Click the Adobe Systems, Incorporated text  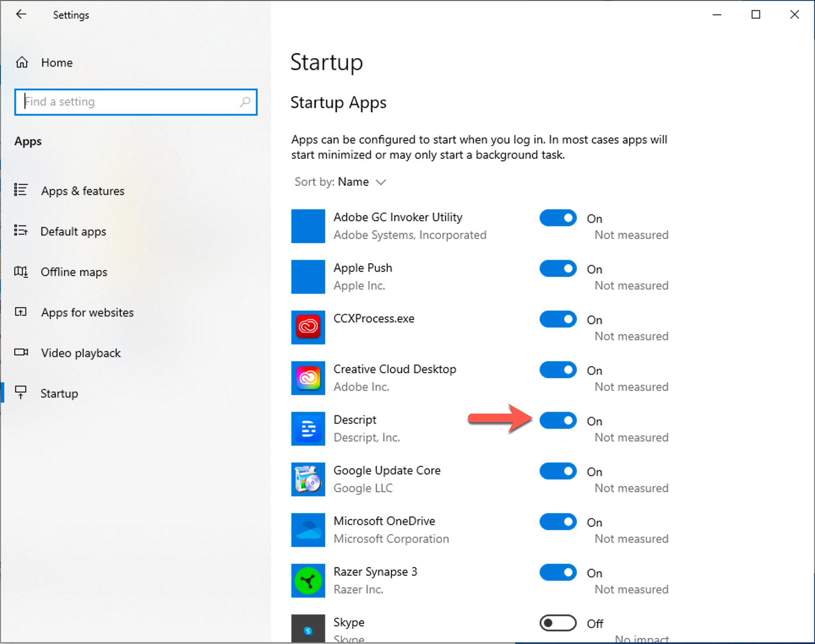tap(410, 235)
